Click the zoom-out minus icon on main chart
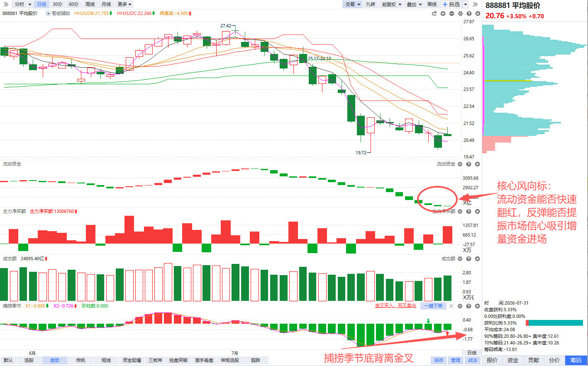The image size is (588, 366). 451,14
